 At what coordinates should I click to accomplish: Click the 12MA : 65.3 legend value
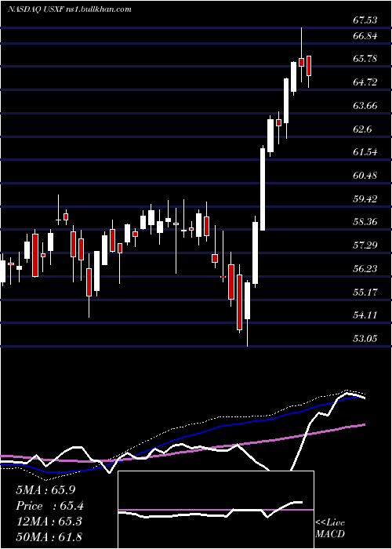(x=49, y=522)
